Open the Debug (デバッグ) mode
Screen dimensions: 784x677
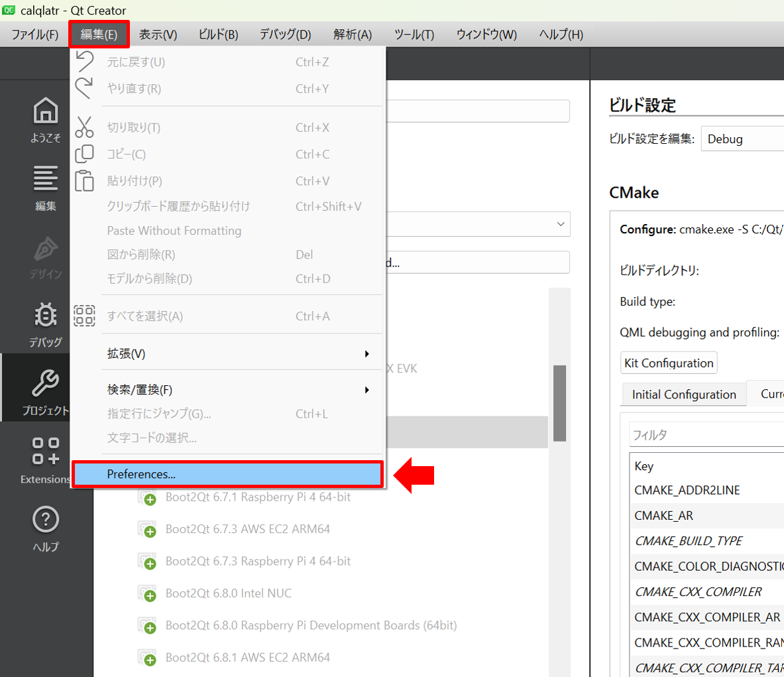pyautogui.click(x=45, y=324)
